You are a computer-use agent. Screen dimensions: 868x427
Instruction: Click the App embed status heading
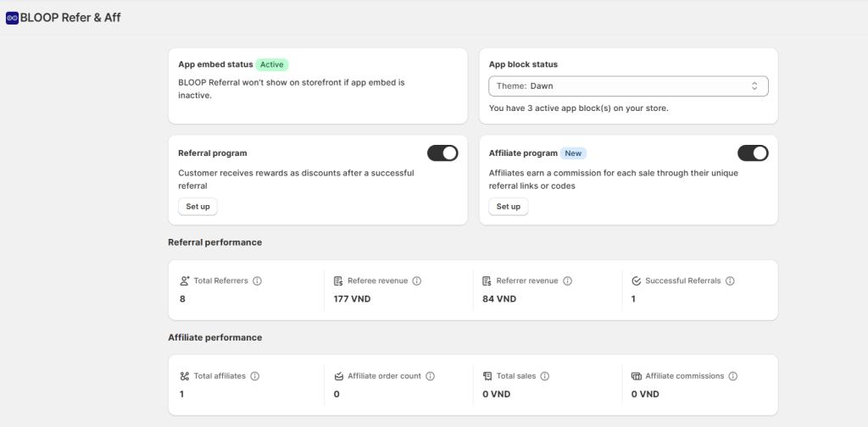tap(215, 64)
